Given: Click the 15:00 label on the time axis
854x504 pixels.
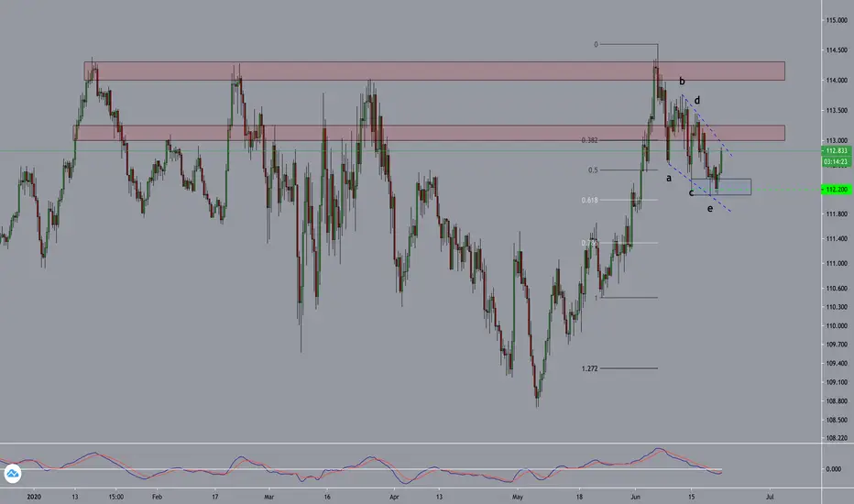Looking at the screenshot, I should pos(116,497).
